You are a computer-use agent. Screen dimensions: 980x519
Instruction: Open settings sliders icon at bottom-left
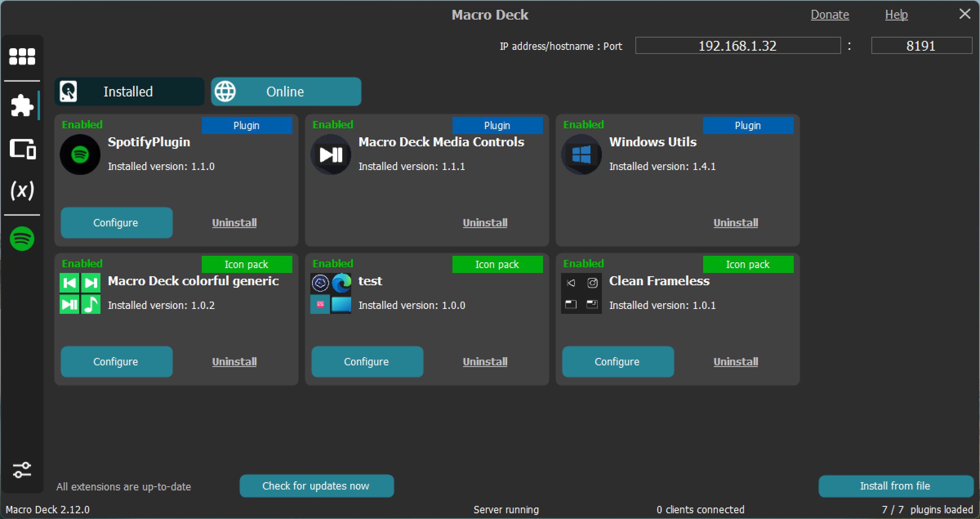[22, 470]
